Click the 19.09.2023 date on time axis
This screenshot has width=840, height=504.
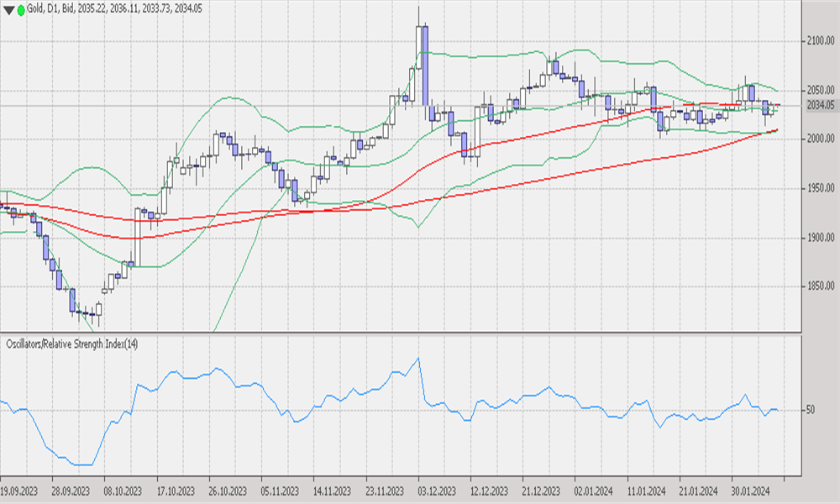(x=20, y=491)
